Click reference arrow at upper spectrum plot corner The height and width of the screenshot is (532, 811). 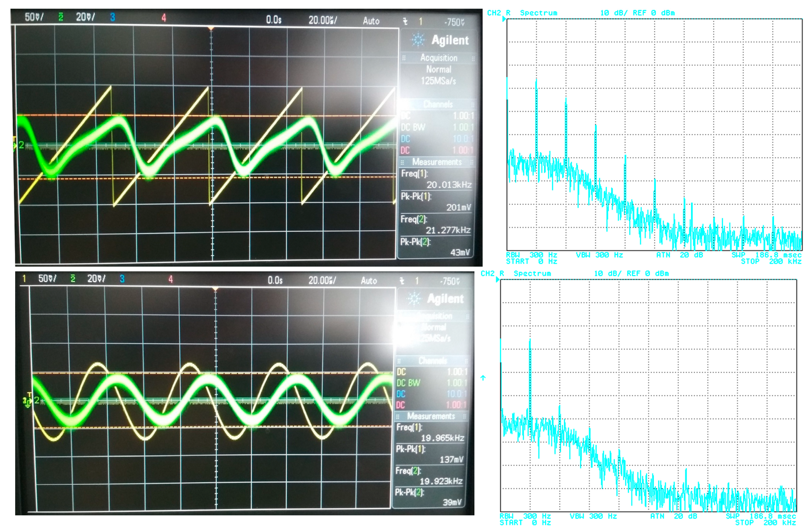click(x=504, y=19)
